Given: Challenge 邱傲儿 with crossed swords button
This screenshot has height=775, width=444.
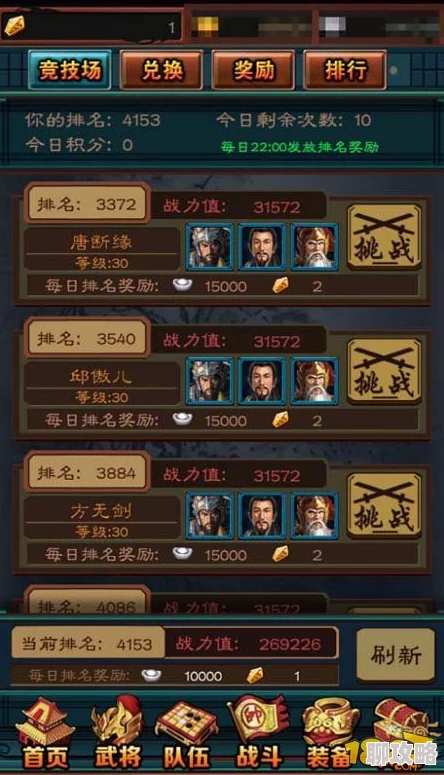Looking at the screenshot, I should pyautogui.click(x=384, y=372).
